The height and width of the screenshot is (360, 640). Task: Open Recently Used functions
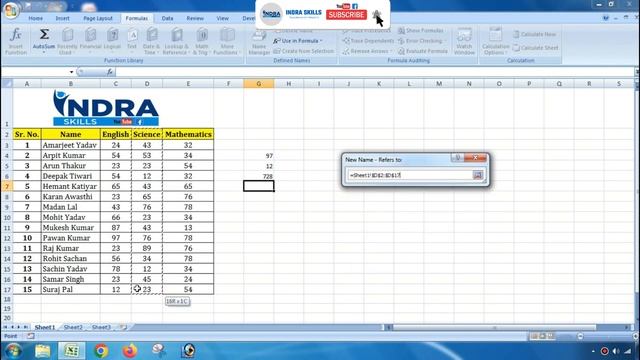(x=67, y=41)
